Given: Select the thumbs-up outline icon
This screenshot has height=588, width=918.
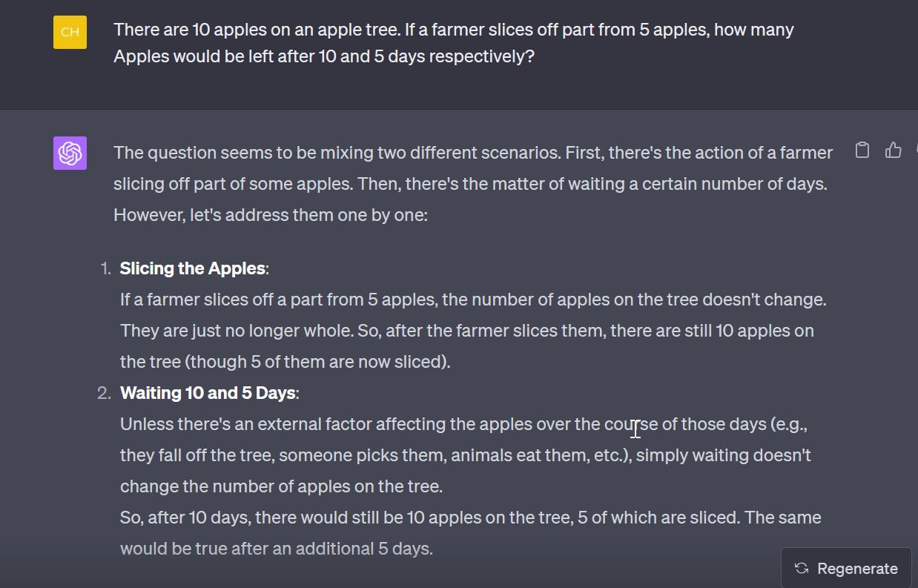Looking at the screenshot, I should coord(893,150).
